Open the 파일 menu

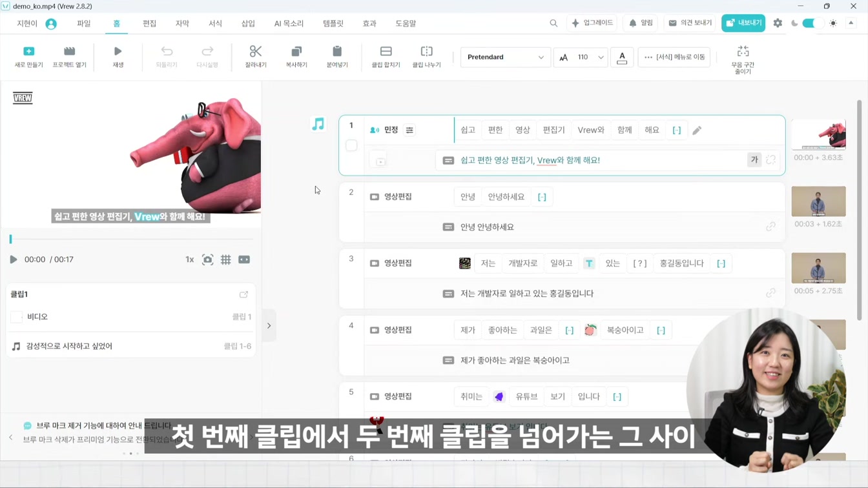coord(84,23)
